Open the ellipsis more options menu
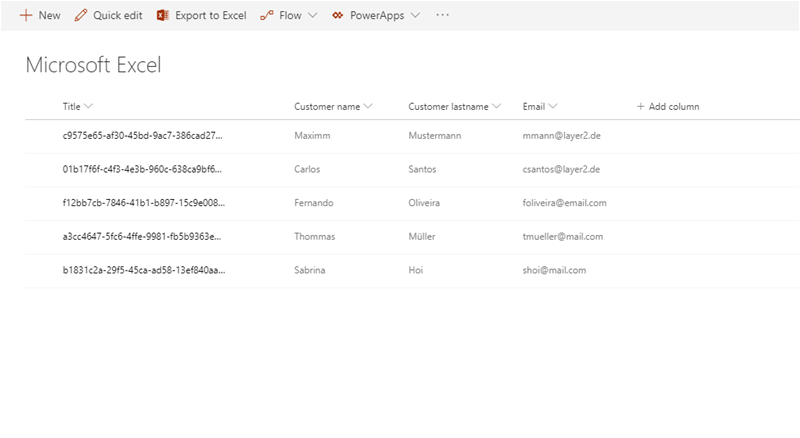Viewport: 800px width, 438px height. point(443,16)
